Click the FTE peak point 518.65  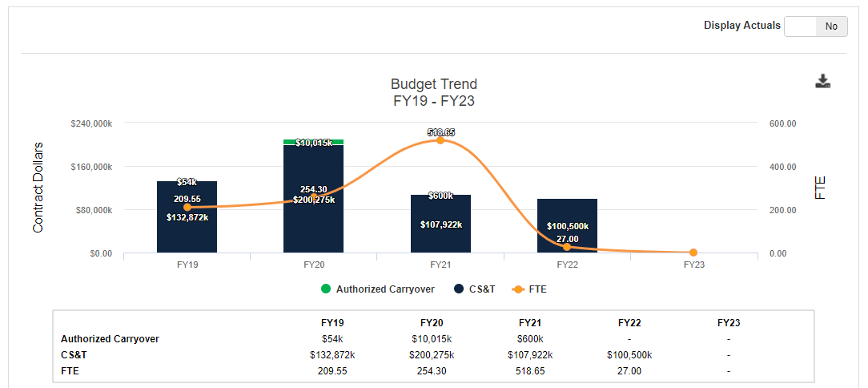(440, 140)
